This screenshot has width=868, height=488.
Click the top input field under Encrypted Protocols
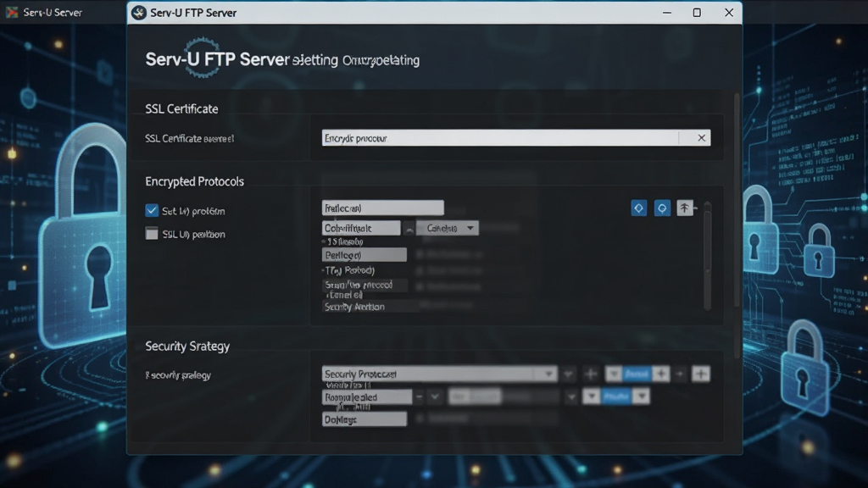coord(382,208)
